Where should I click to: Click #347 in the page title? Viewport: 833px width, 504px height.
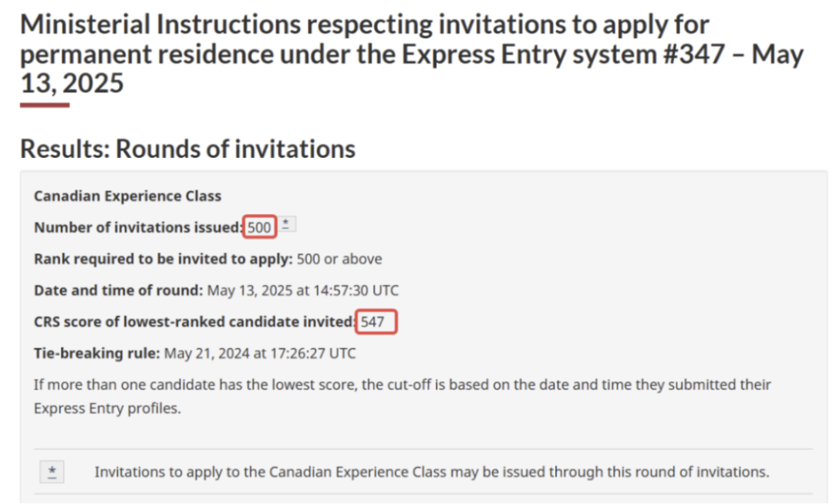693,54
